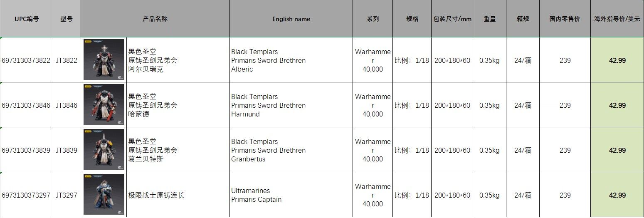644x218 pixels.
Task: Select the 型号 column header
Action: (67, 19)
